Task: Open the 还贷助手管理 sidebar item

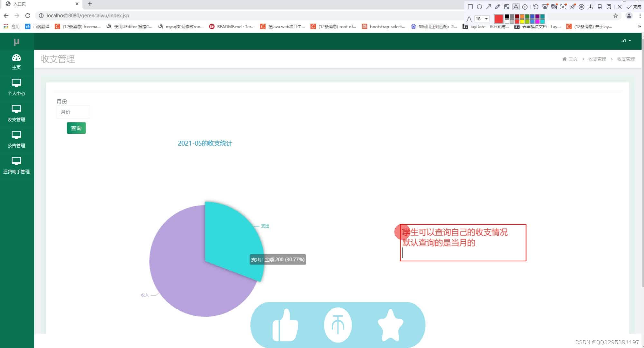Action: tap(16, 166)
